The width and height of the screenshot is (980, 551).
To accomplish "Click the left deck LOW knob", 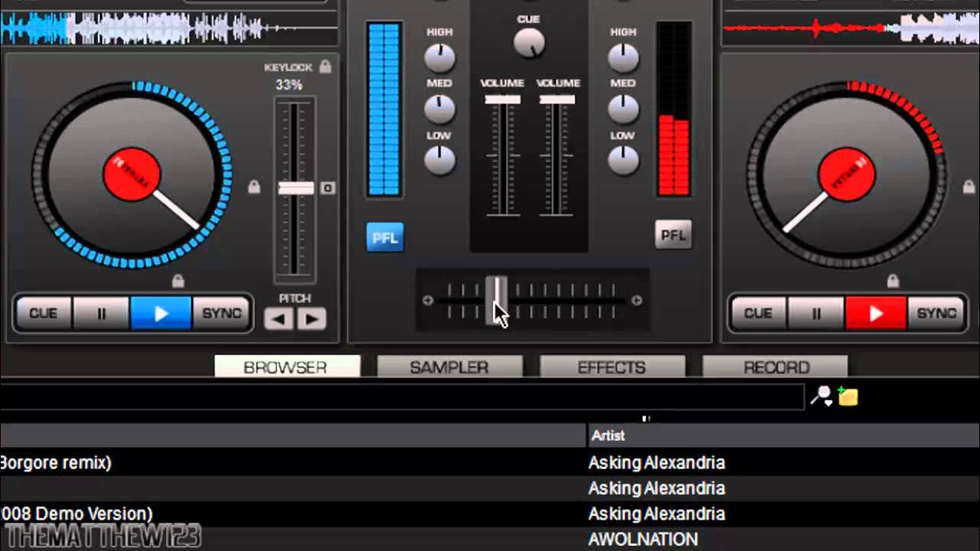I will pos(439,160).
